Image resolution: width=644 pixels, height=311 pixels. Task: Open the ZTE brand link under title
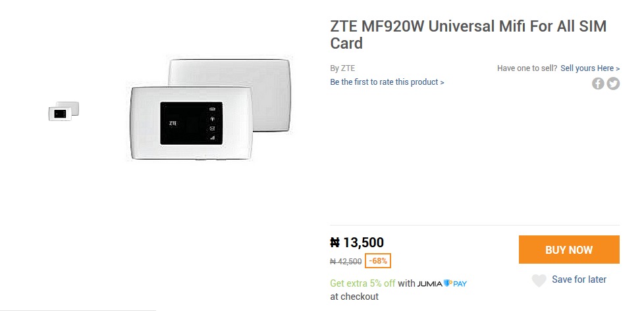coord(347,68)
